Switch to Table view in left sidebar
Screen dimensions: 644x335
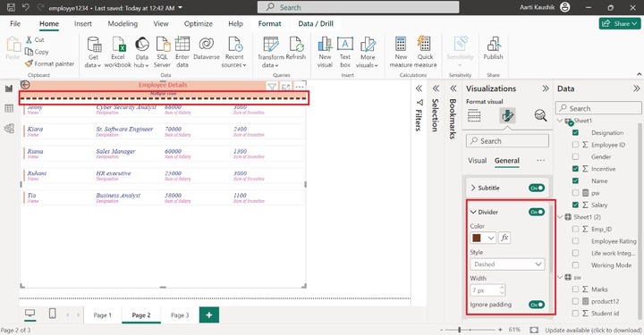(x=9, y=109)
